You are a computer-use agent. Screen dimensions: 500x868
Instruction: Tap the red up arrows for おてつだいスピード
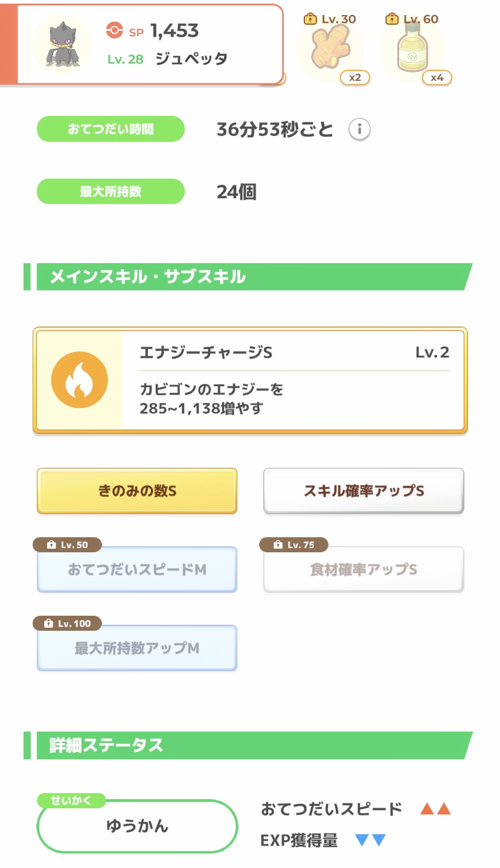[435, 809]
